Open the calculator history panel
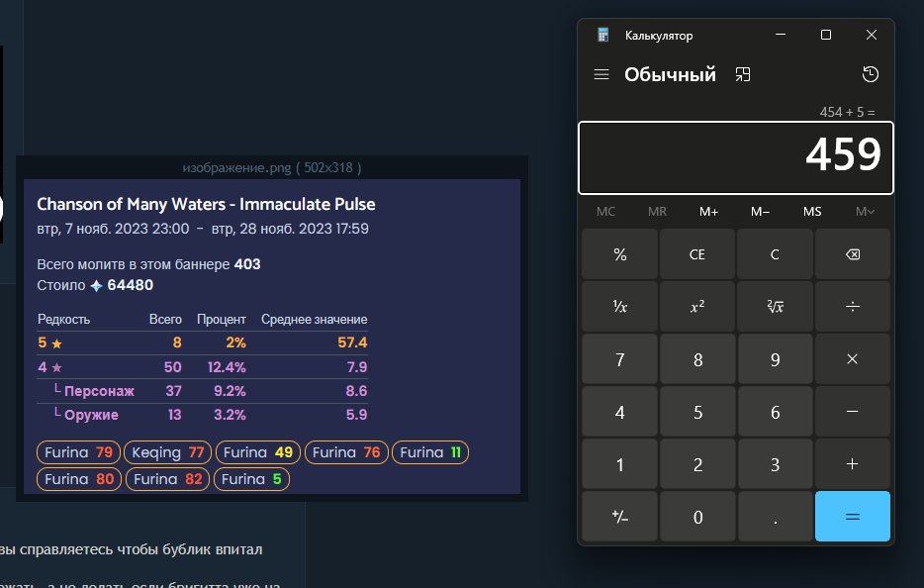Image resolution: width=924 pixels, height=588 pixels. pos(871,74)
